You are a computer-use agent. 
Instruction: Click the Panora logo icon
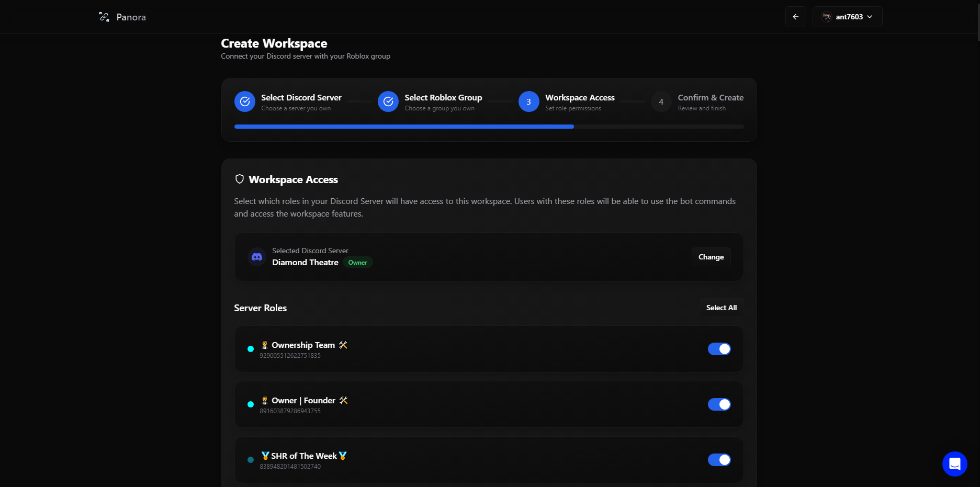104,17
